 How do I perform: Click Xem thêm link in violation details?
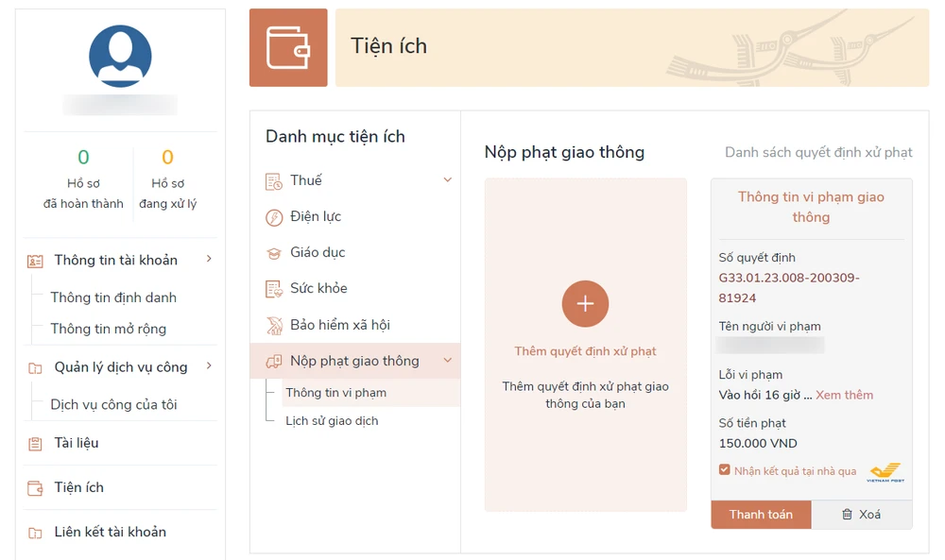tap(844, 395)
